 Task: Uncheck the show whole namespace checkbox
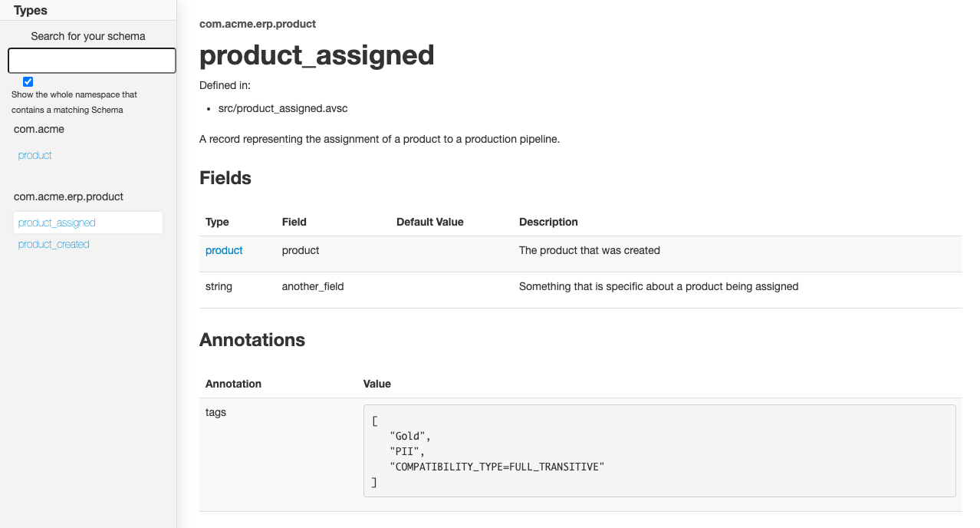click(x=28, y=81)
